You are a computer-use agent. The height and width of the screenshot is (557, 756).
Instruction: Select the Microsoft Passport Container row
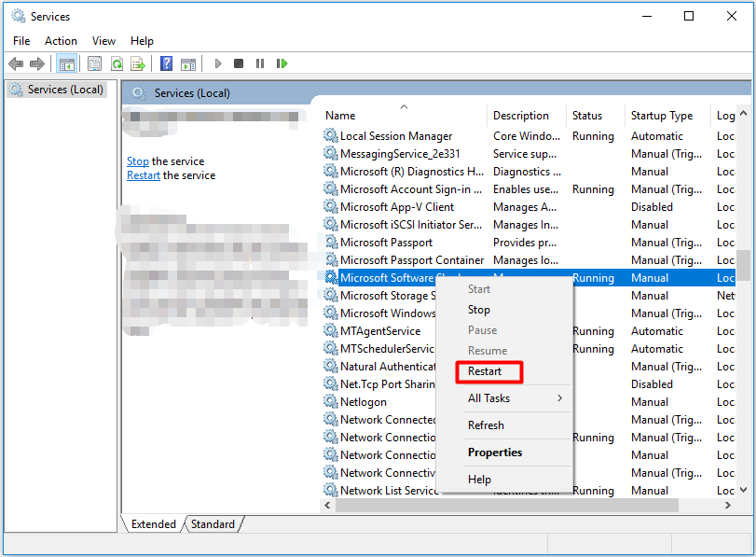click(528, 260)
